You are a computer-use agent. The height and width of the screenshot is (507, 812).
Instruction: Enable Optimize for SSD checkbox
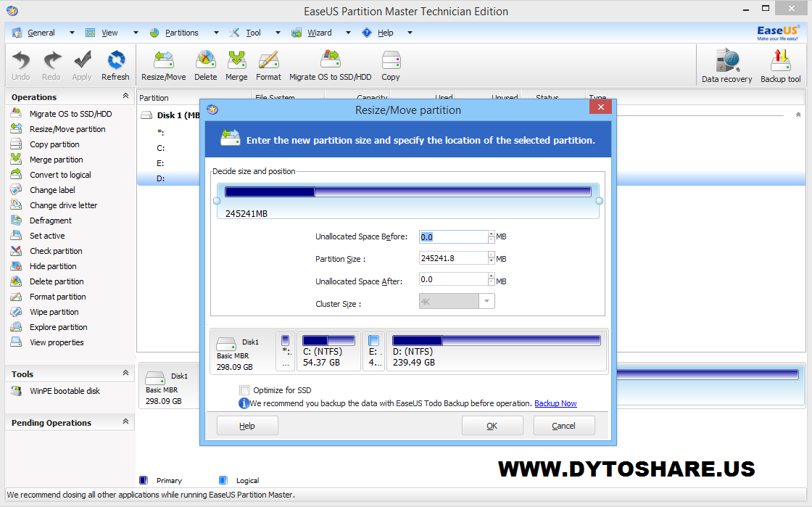click(244, 390)
